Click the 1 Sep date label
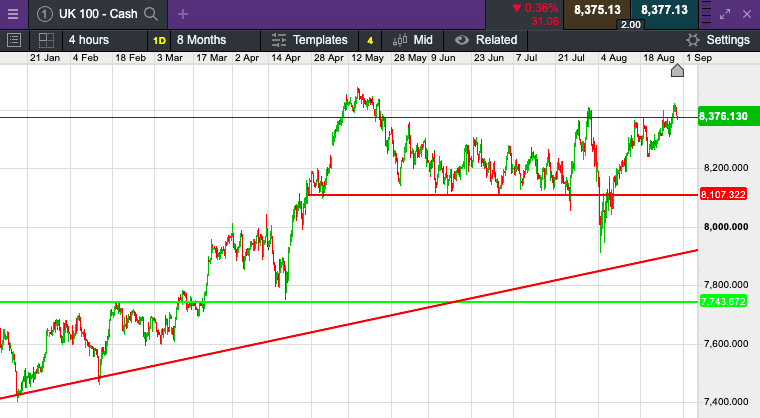This screenshot has height=418, width=760. click(699, 58)
